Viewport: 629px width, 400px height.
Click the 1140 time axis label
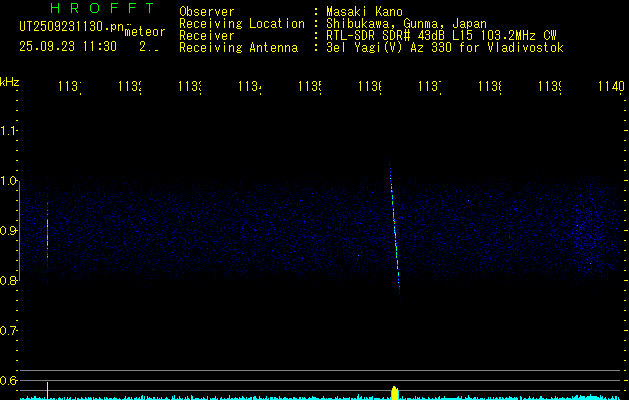click(609, 87)
